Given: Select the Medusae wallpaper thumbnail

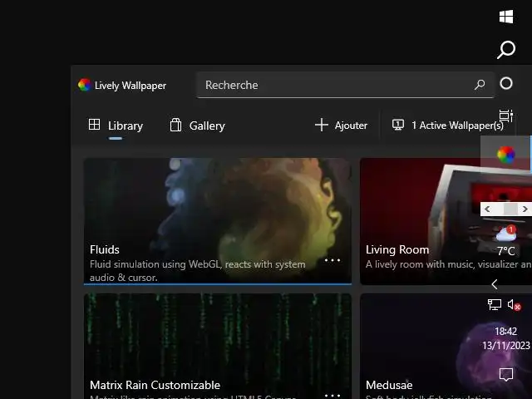Looking at the screenshot, I should tap(446, 346).
